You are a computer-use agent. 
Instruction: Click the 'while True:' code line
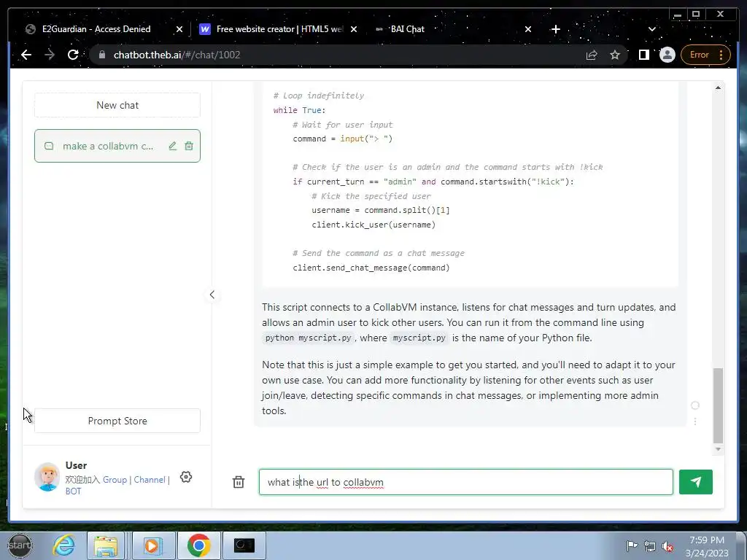pyautogui.click(x=300, y=110)
